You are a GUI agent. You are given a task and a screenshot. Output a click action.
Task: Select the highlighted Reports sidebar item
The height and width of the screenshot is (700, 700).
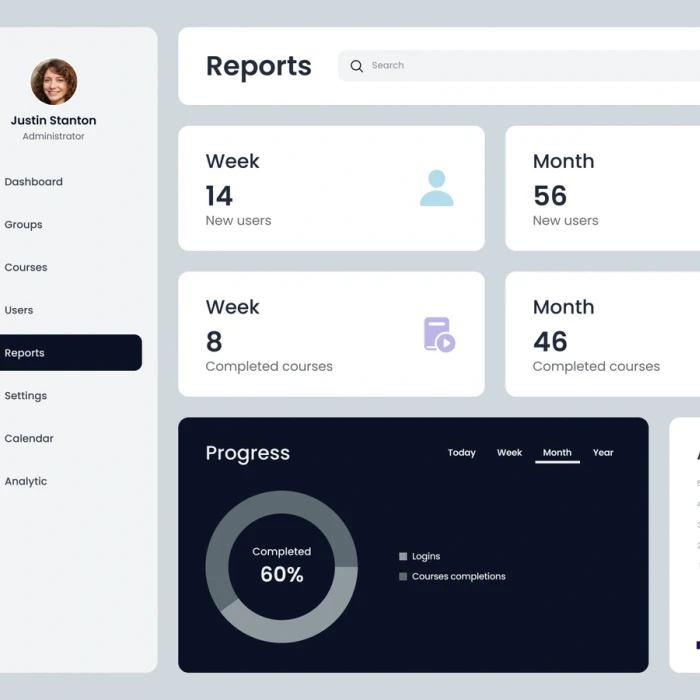(x=71, y=353)
